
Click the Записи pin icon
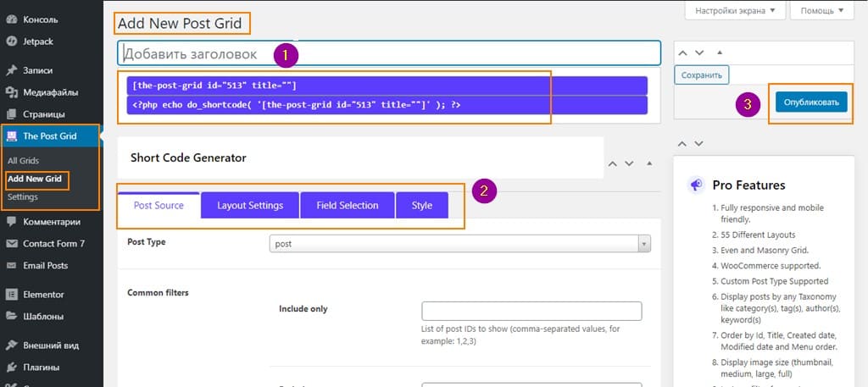11,71
